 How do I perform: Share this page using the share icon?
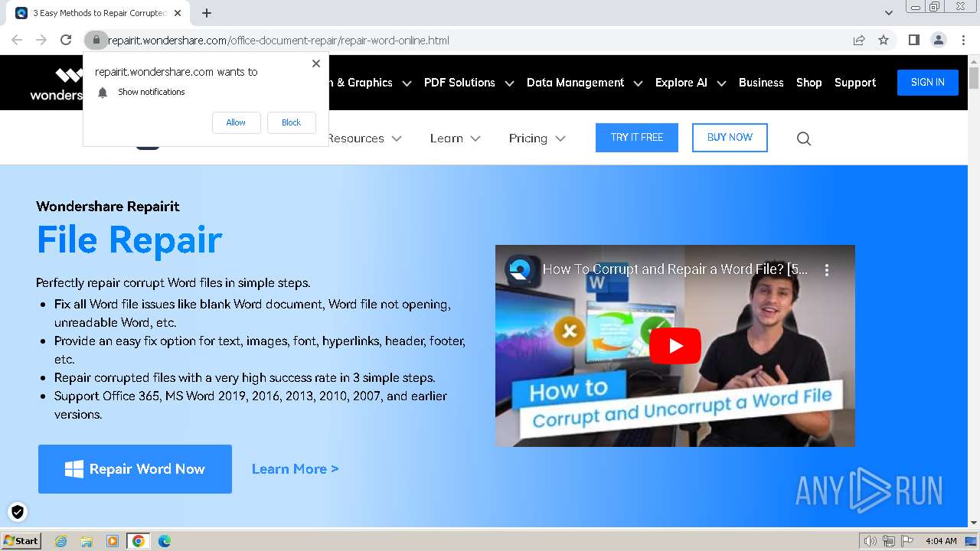pyautogui.click(x=859, y=40)
